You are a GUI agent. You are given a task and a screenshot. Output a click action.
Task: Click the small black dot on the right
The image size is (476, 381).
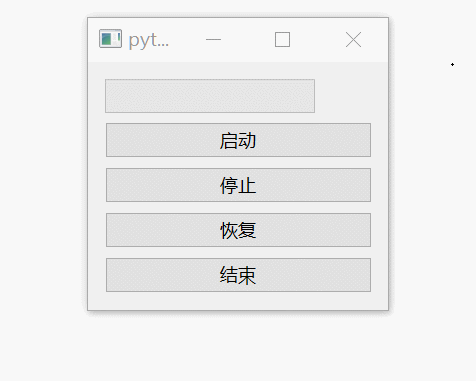tap(452, 64)
